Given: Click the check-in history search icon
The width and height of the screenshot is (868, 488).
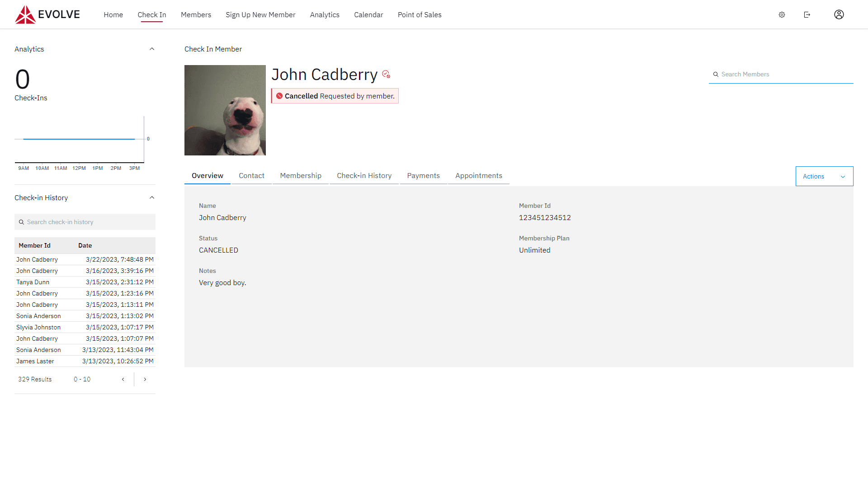Looking at the screenshot, I should click(21, 222).
